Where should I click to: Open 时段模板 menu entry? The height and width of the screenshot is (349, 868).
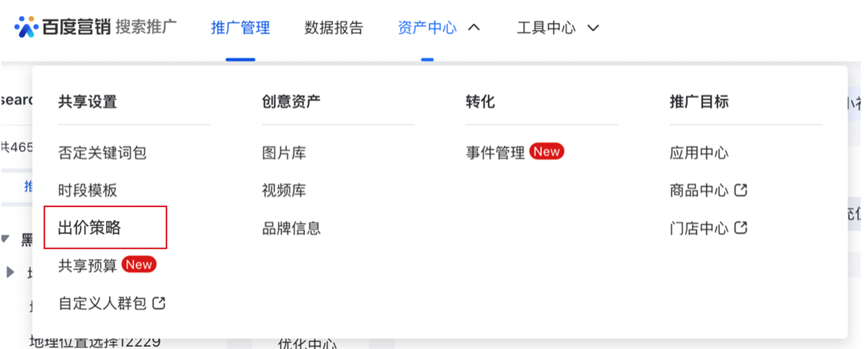tap(88, 191)
